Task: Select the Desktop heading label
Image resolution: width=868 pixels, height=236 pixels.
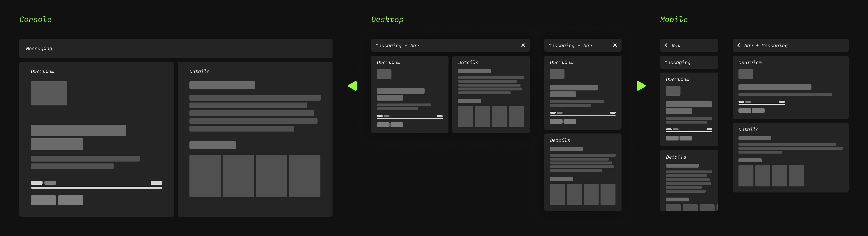Action: [x=387, y=20]
